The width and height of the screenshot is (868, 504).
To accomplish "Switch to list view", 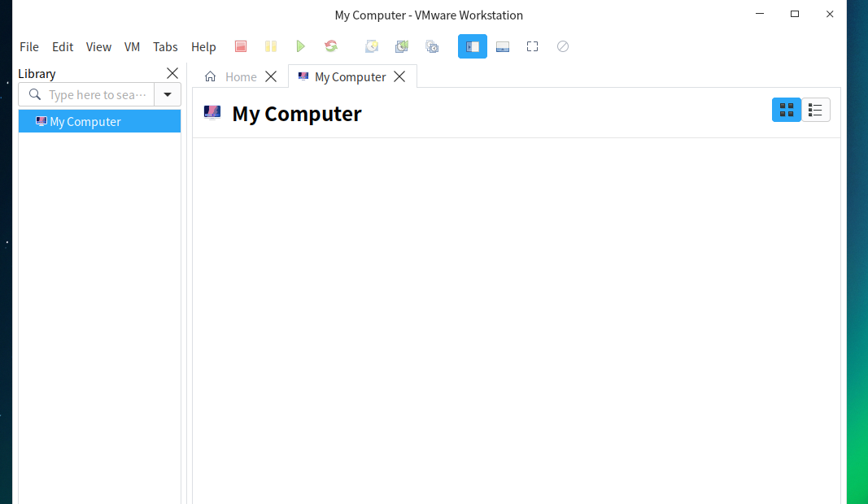I will [x=815, y=110].
